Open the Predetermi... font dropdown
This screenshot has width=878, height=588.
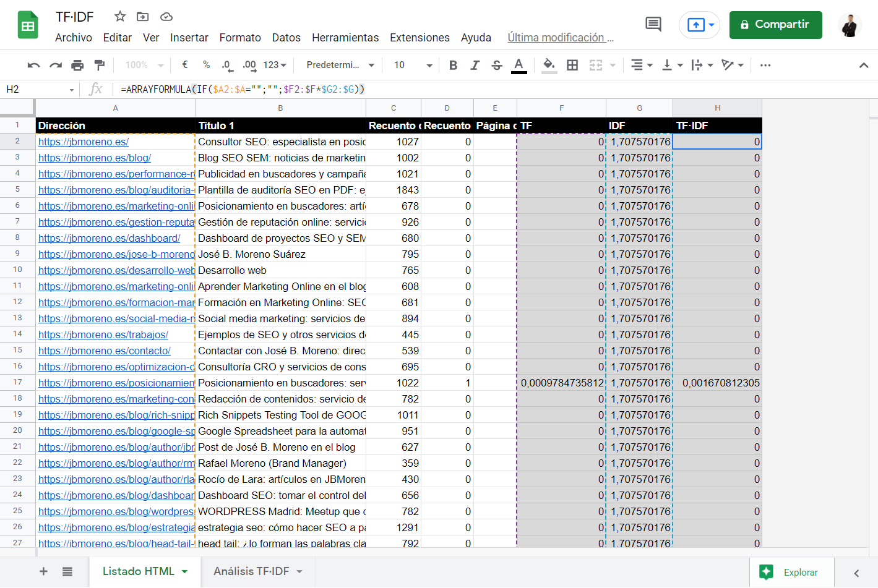click(x=340, y=65)
